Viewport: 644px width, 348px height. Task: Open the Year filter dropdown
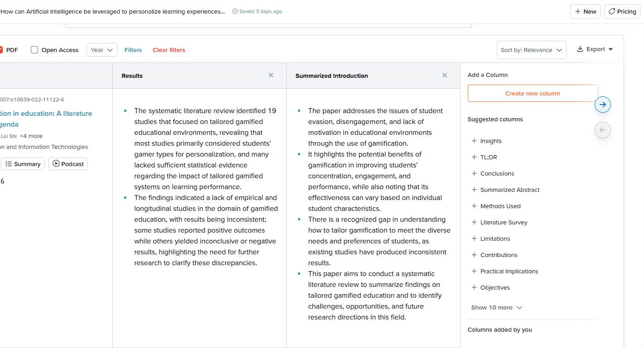click(x=101, y=50)
